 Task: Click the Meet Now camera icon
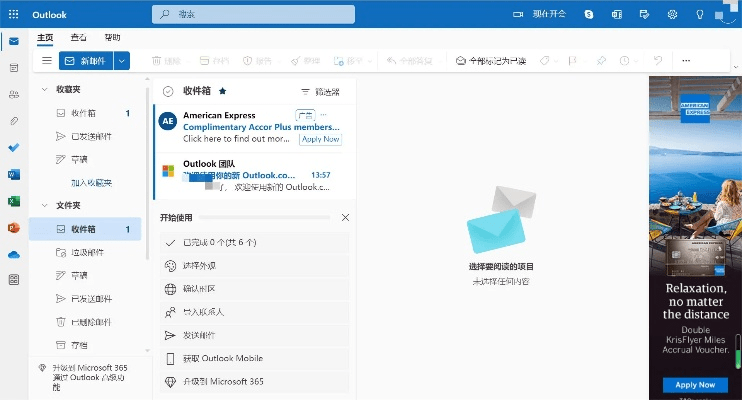click(x=518, y=14)
